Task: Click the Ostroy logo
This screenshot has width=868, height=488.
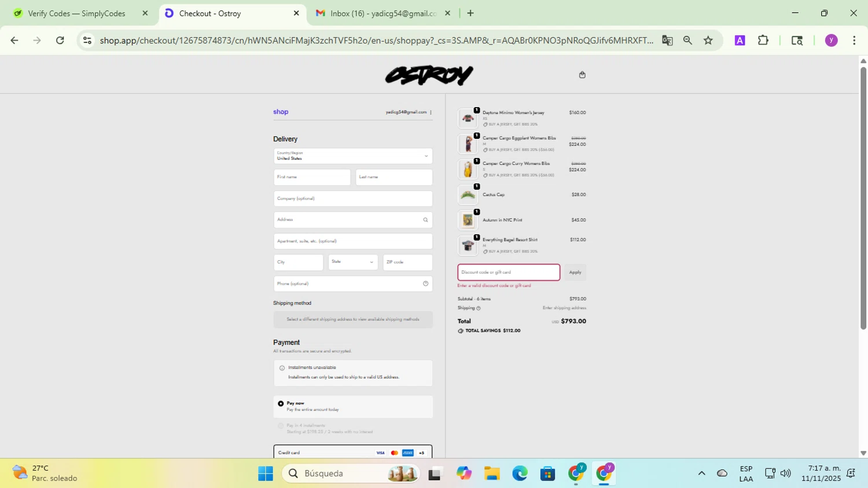Action: pyautogui.click(x=429, y=75)
